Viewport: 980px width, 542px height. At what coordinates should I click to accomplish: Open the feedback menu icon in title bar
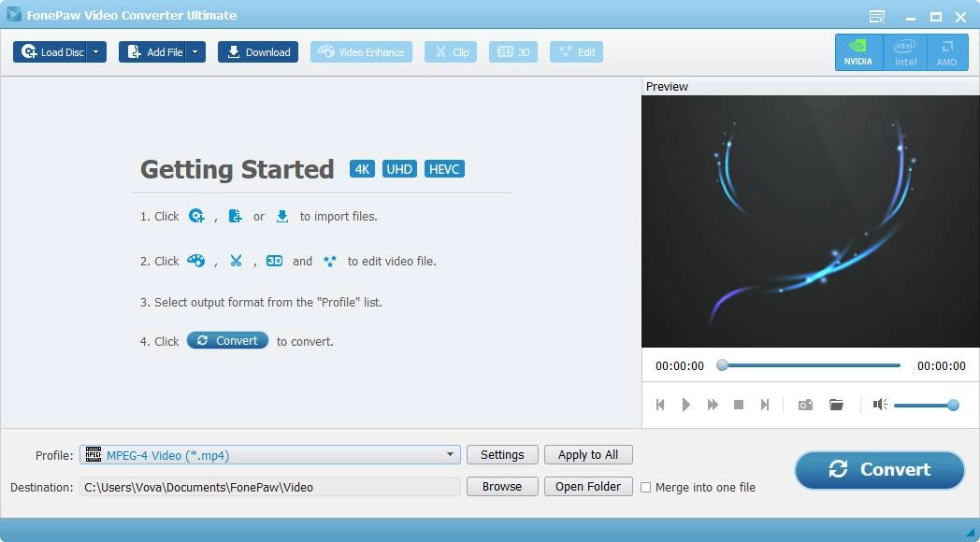[x=877, y=16]
